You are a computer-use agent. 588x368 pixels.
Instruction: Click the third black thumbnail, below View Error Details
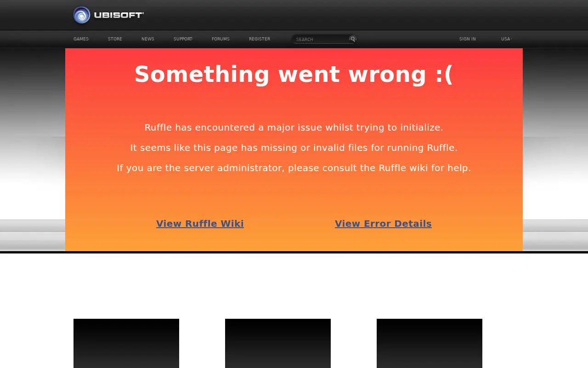[x=430, y=343]
